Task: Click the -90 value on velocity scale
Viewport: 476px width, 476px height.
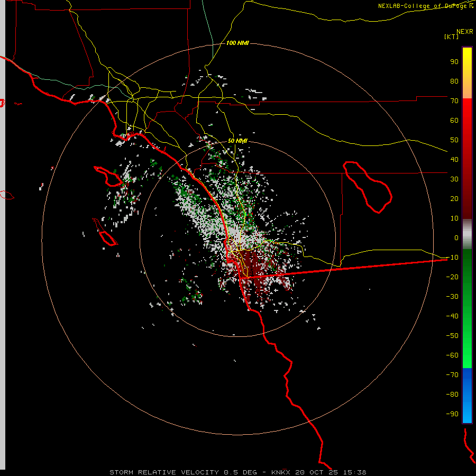Action: click(452, 414)
